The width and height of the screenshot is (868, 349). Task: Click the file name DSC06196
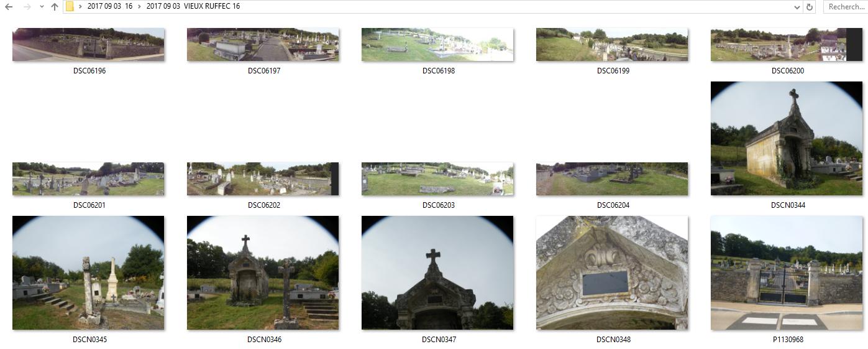[89, 71]
